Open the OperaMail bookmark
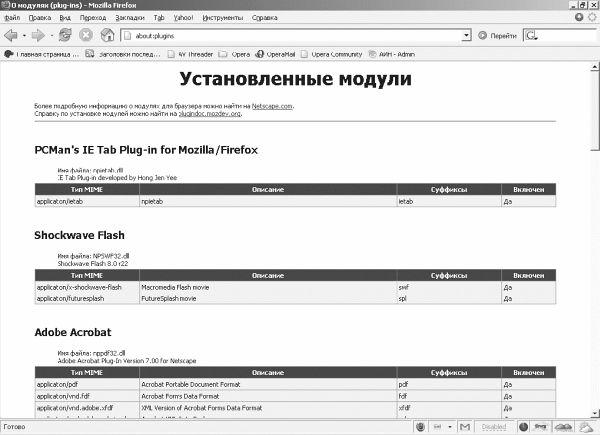This screenshot has width=600, height=435. (x=275, y=54)
